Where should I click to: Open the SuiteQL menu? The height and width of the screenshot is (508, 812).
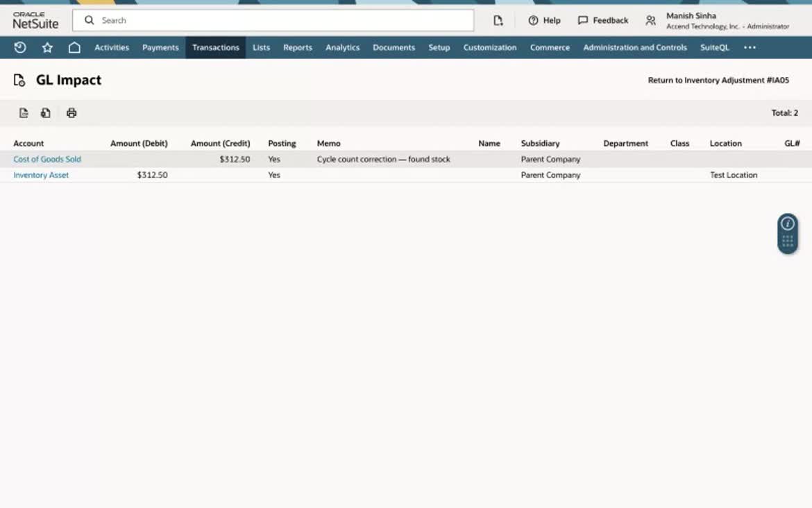[x=715, y=48]
